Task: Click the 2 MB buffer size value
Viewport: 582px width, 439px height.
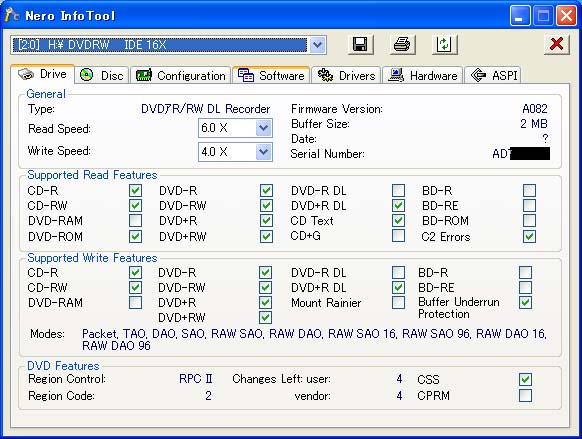Action: click(x=534, y=124)
